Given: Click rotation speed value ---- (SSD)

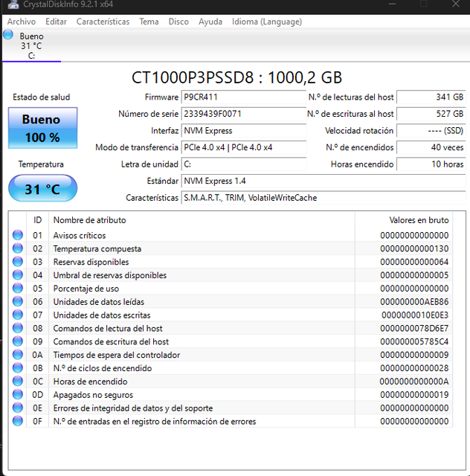Looking at the screenshot, I should tap(431, 131).
